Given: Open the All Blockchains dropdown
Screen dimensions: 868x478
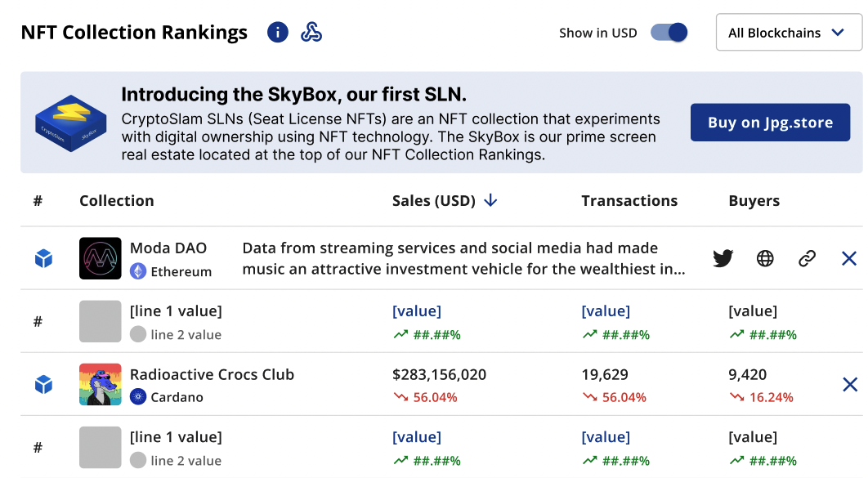Looking at the screenshot, I should point(789,33).
